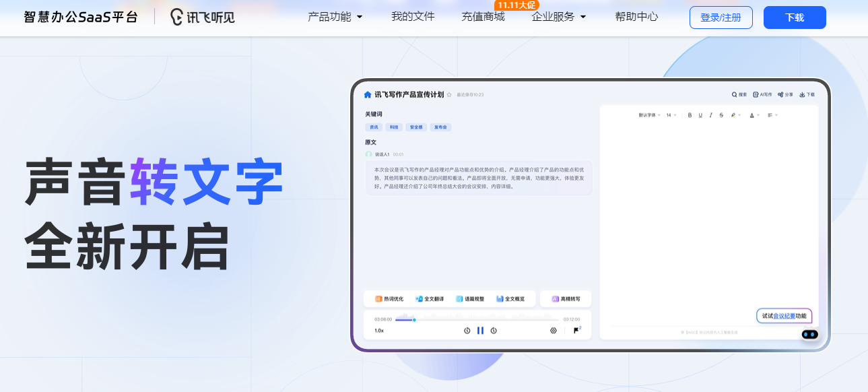Click the transcript paragraph text block
This screenshot has width=868, height=392.
[x=479, y=178]
